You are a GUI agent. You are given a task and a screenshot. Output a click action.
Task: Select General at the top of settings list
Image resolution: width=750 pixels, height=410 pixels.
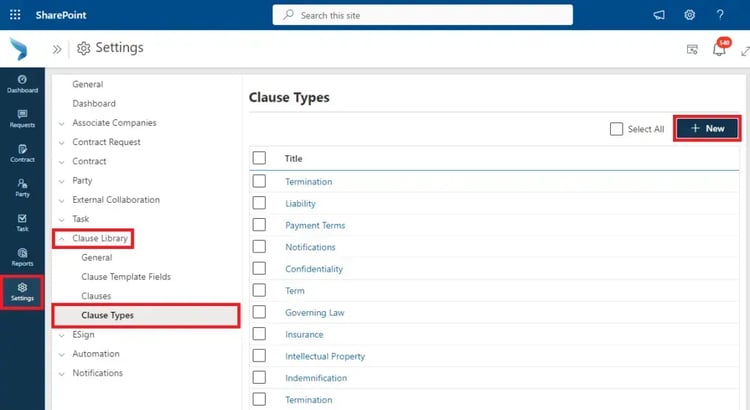88,84
